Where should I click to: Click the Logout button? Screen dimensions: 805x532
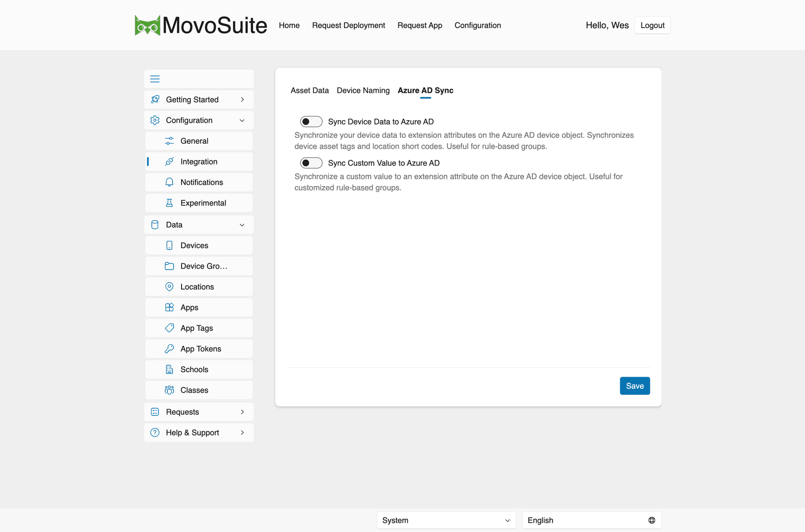653,25
